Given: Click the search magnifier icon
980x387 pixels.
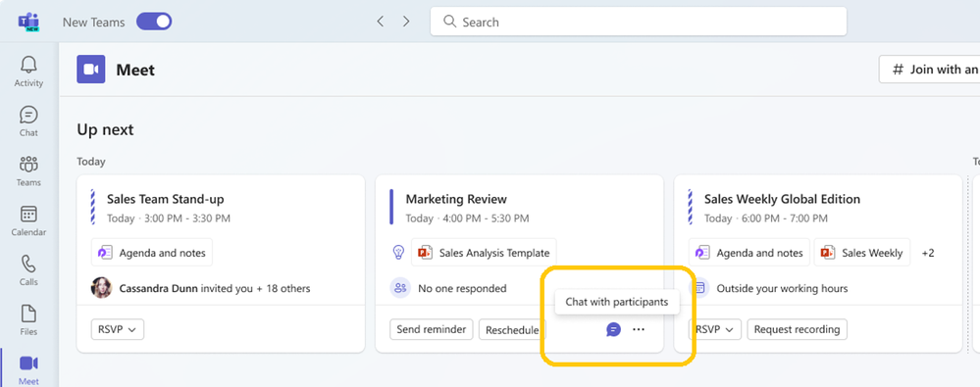Looking at the screenshot, I should pyautogui.click(x=449, y=22).
